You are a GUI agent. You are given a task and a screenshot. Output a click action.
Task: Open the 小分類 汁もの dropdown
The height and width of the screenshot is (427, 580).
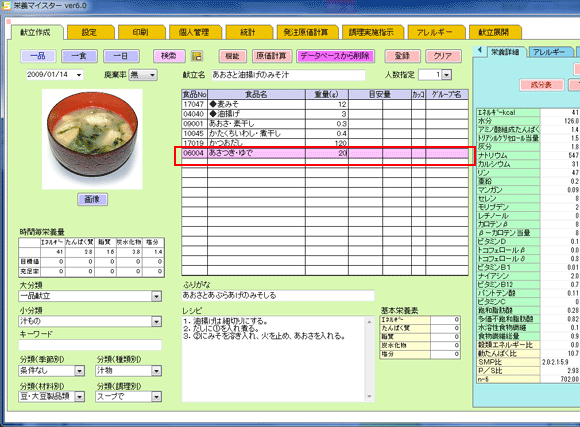tap(156, 322)
